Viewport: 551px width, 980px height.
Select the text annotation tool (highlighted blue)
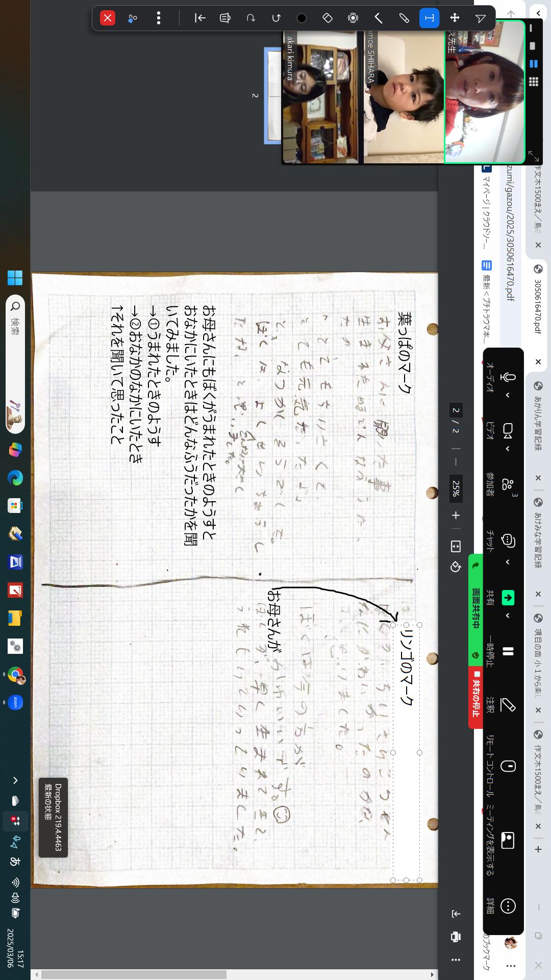pyautogui.click(x=429, y=18)
